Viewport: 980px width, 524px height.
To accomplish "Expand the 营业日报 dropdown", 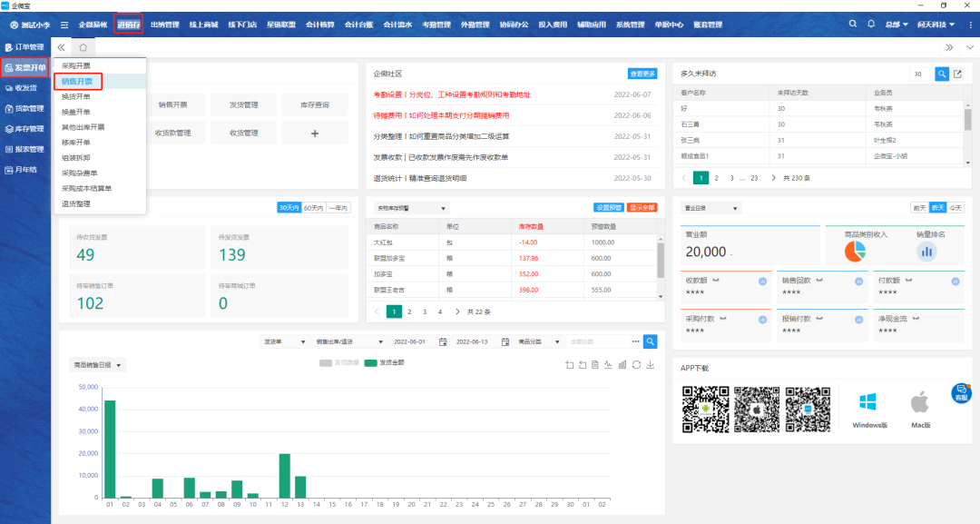I will [x=710, y=208].
